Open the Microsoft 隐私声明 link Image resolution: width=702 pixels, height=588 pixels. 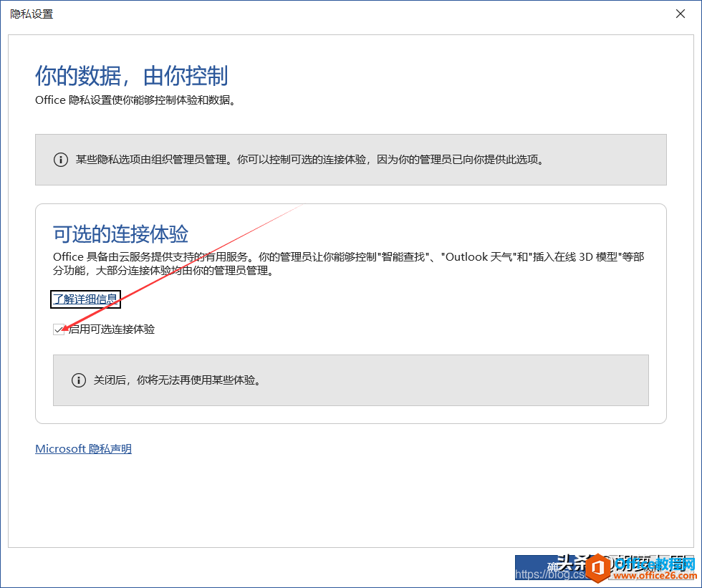coord(83,449)
